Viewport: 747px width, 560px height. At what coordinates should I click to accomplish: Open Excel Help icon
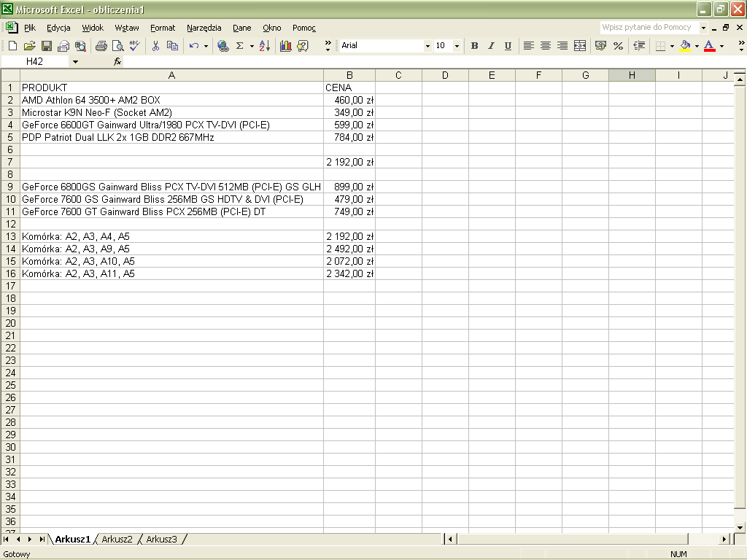tap(303, 46)
